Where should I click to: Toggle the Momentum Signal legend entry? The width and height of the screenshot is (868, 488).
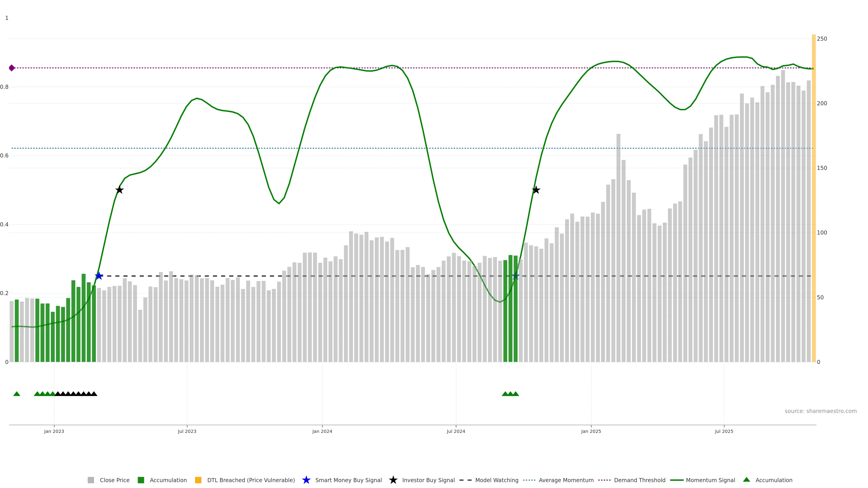tap(710, 480)
